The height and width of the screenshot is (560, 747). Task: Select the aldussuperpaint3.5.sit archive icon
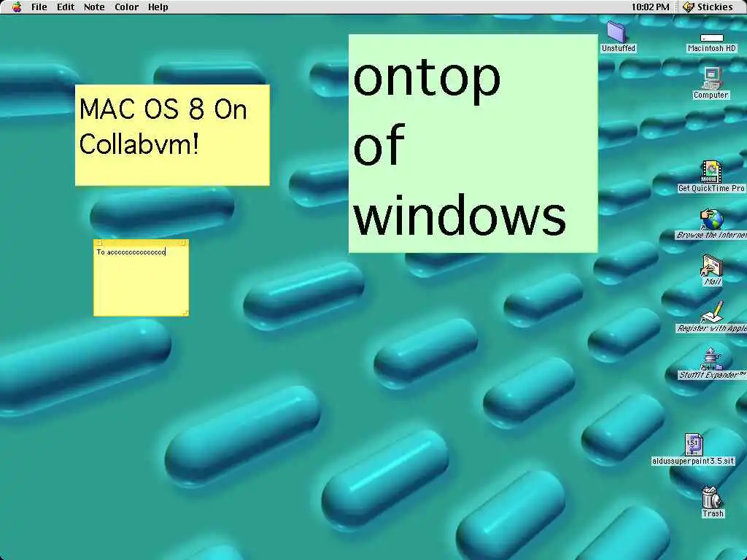[x=693, y=445]
